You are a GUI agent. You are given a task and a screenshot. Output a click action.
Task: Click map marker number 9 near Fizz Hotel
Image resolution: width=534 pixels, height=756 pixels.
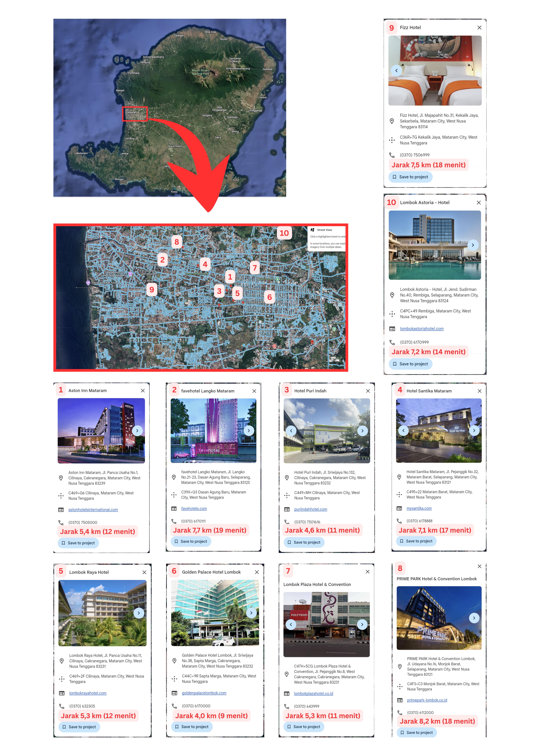pyautogui.click(x=152, y=289)
